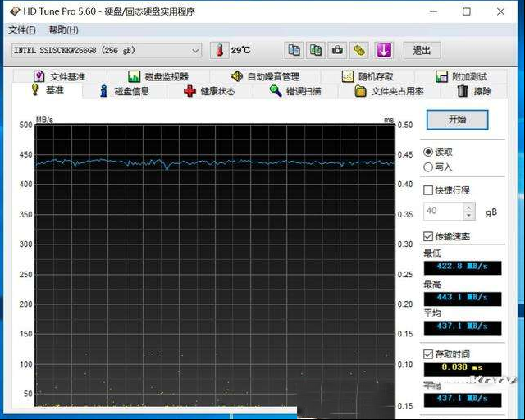
Task: Click the temperature thermometer icon
Action: [219, 51]
